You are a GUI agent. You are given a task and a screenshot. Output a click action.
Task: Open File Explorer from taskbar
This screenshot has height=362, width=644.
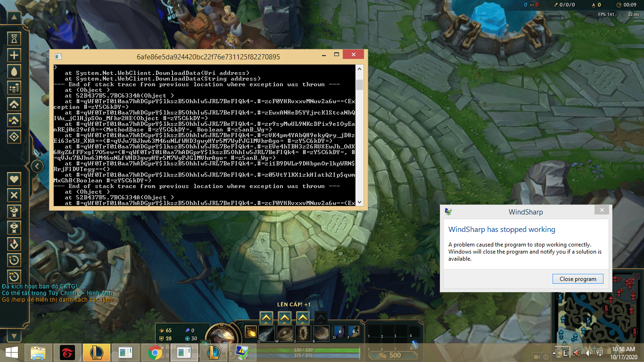(x=38, y=353)
